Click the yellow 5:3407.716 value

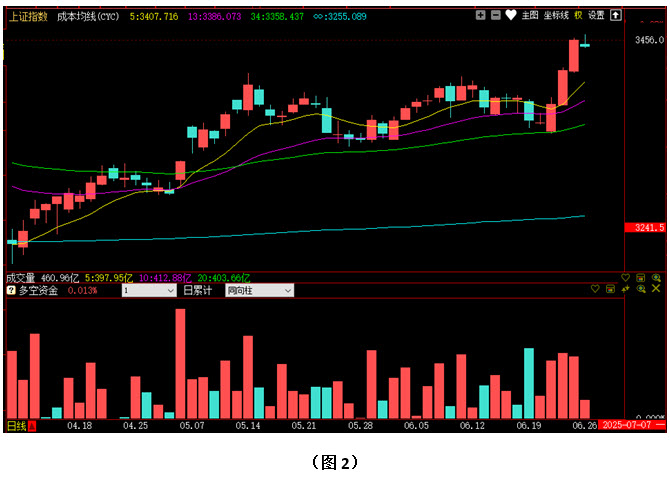coord(154,17)
